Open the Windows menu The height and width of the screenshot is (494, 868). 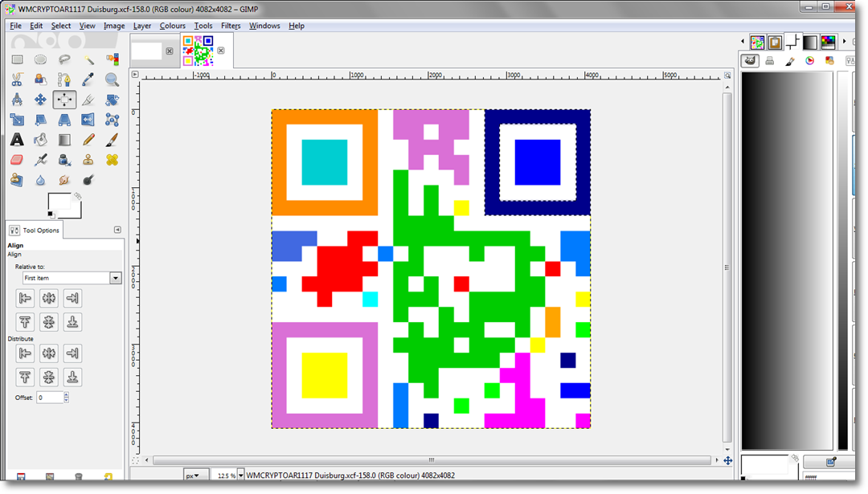(264, 26)
